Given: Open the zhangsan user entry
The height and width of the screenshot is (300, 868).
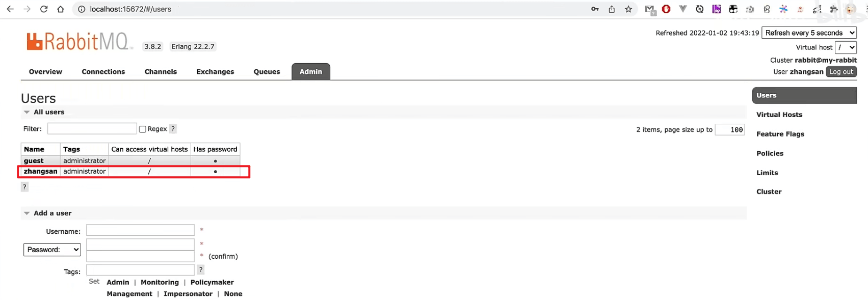Looking at the screenshot, I should [x=40, y=172].
